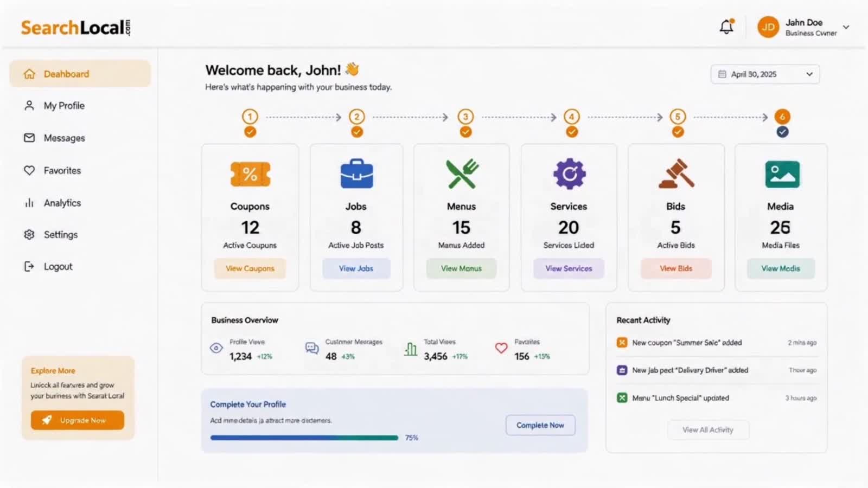Image resolution: width=868 pixels, height=488 pixels.
Task: Click the SearchLocal logo
Action: click(x=76, y=28)
